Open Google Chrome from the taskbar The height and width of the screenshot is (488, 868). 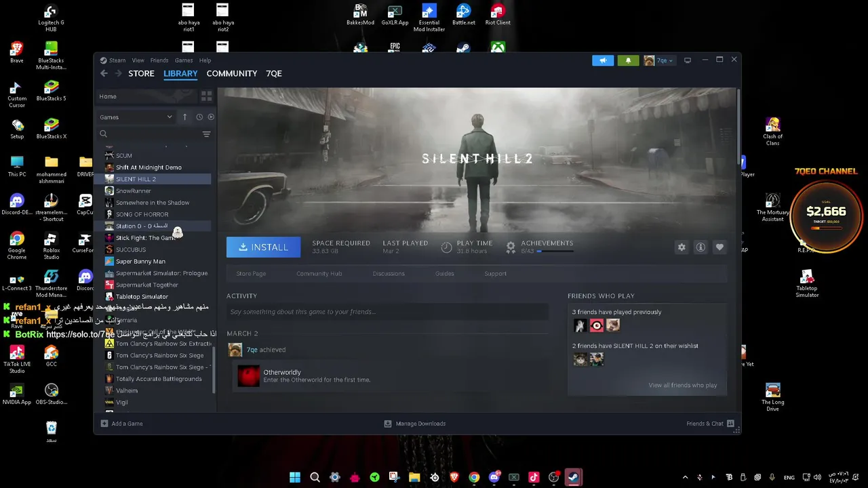474,477
